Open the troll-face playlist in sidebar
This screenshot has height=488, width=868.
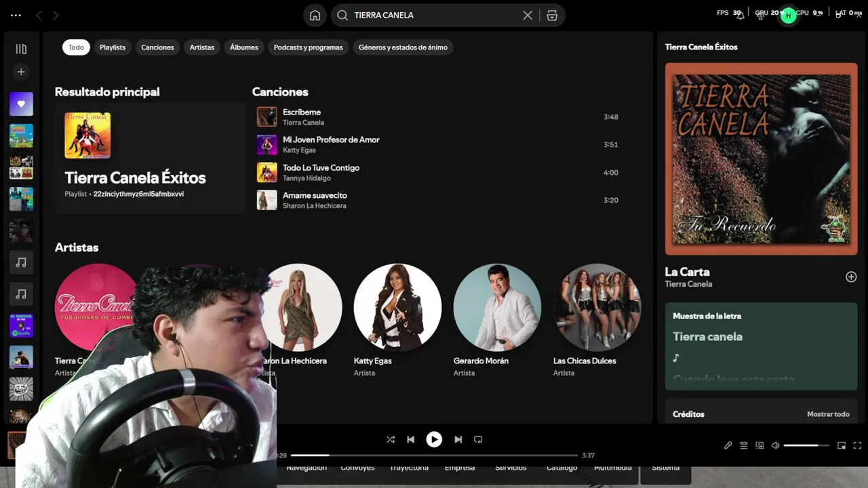tap(21, 389)
